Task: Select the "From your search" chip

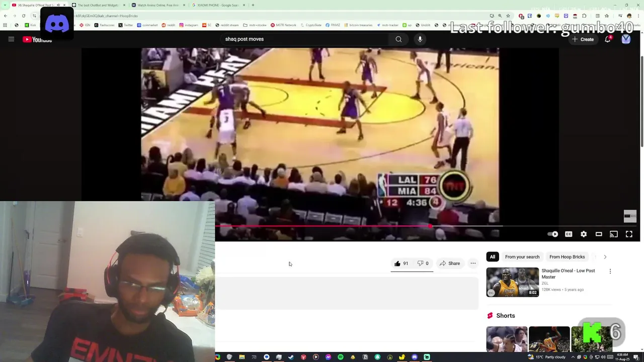Action: [x=522, y=257]
